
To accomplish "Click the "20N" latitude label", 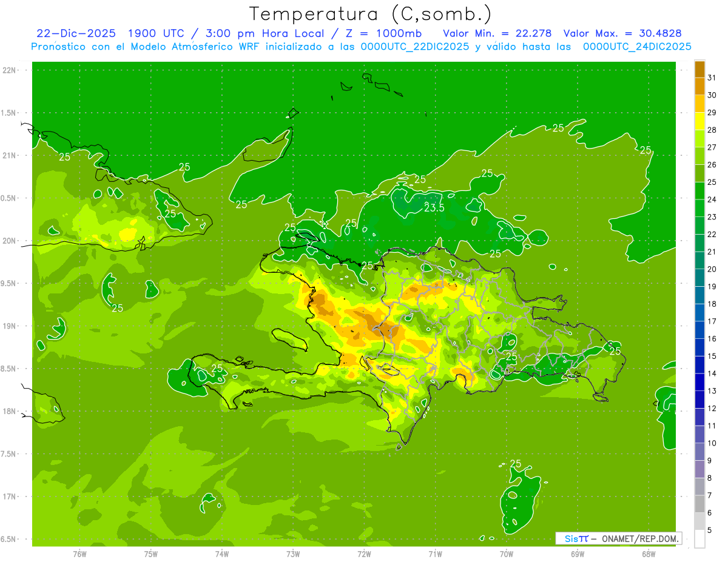I will click(x=10, y=241).
